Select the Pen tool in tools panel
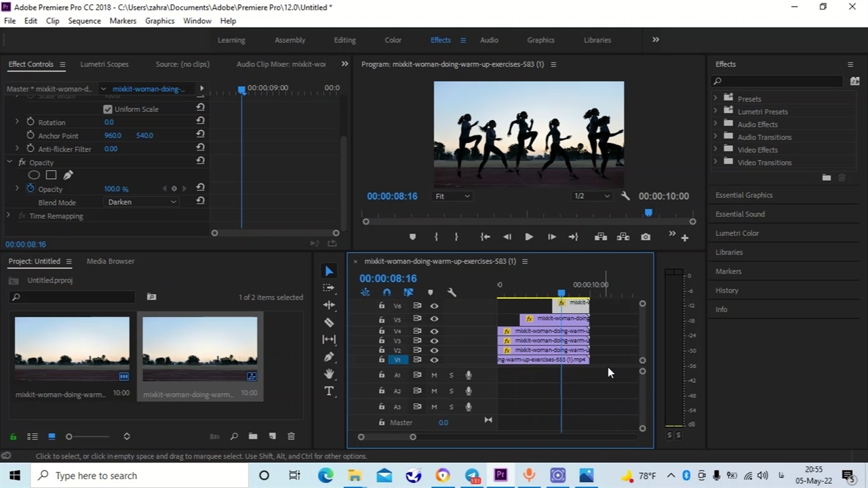 tap(329, 357)
